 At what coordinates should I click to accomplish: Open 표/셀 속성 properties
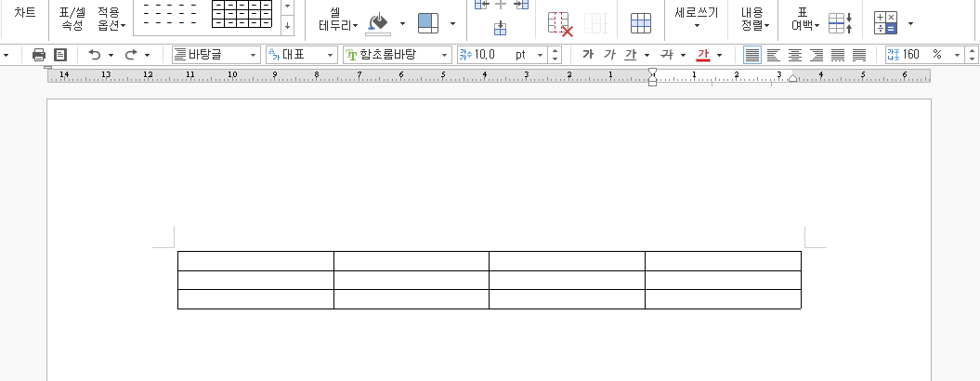pyautogui.click(x=72, y=19)
